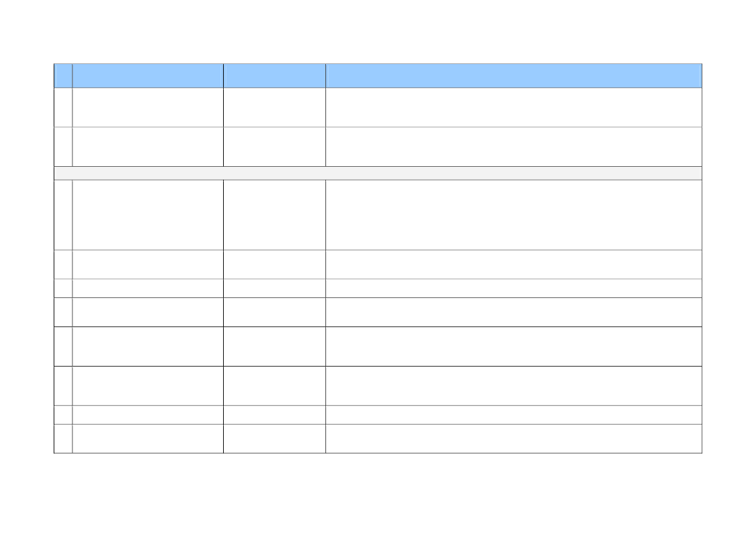
Task: Click second-column cell in the last table row
Action: pos(148,439)
